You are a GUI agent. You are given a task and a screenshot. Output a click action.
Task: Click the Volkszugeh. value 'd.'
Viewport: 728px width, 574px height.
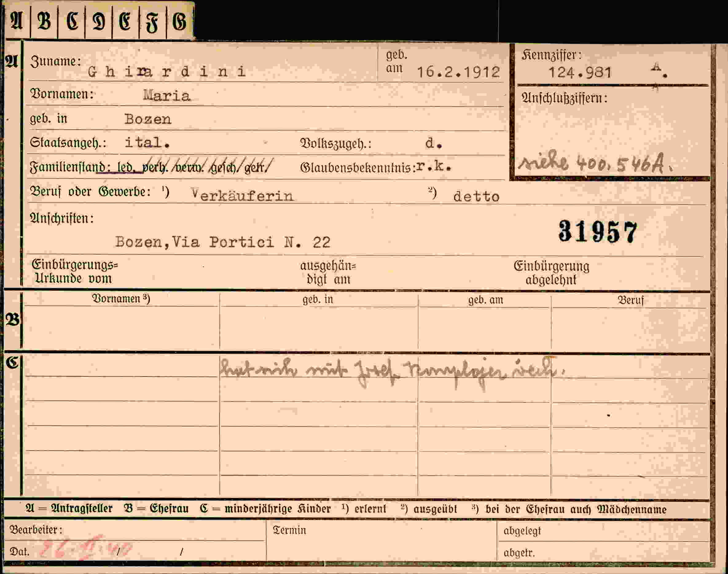pos(434,144)
